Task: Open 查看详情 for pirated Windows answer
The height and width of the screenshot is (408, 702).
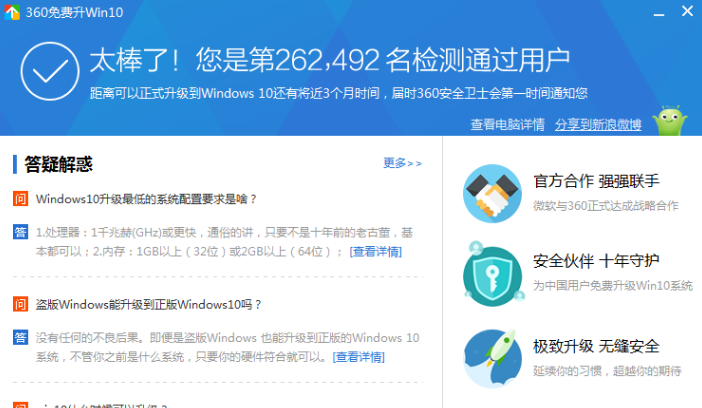Action: (359, 356)
